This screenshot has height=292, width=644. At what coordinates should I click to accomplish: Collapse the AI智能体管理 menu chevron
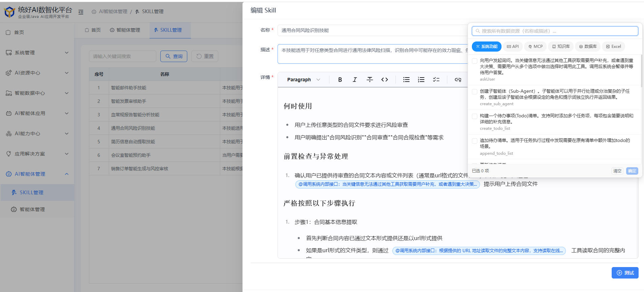coord(67,174)
